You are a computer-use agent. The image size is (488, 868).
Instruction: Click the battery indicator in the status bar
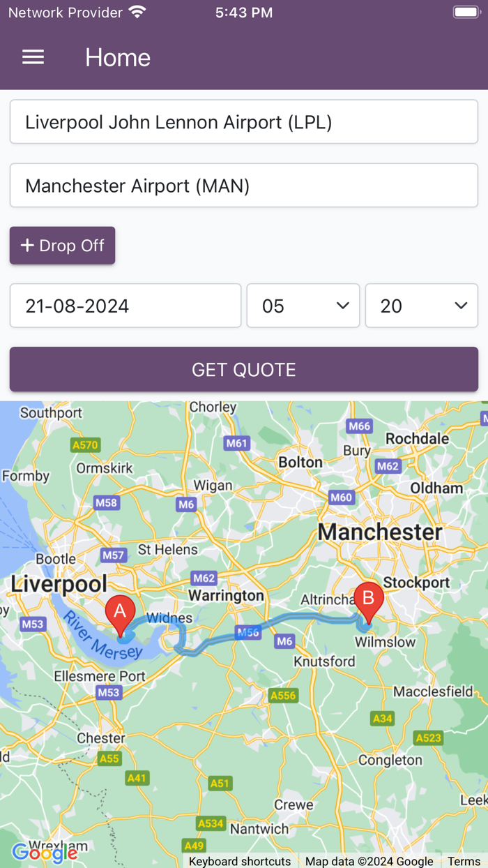click(x=466, y=11)
